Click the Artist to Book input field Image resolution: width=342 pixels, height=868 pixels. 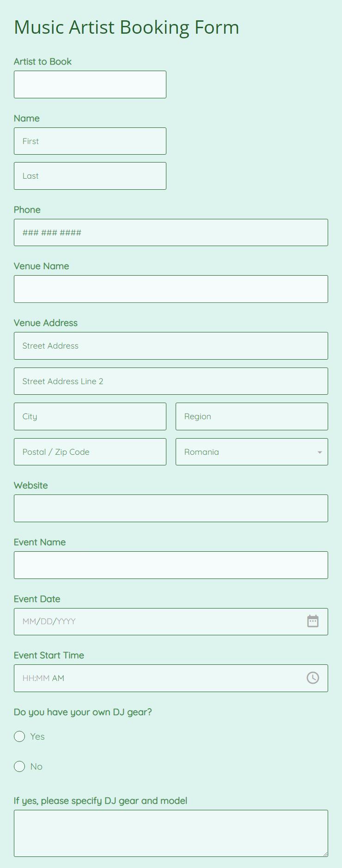coord(90,84)
